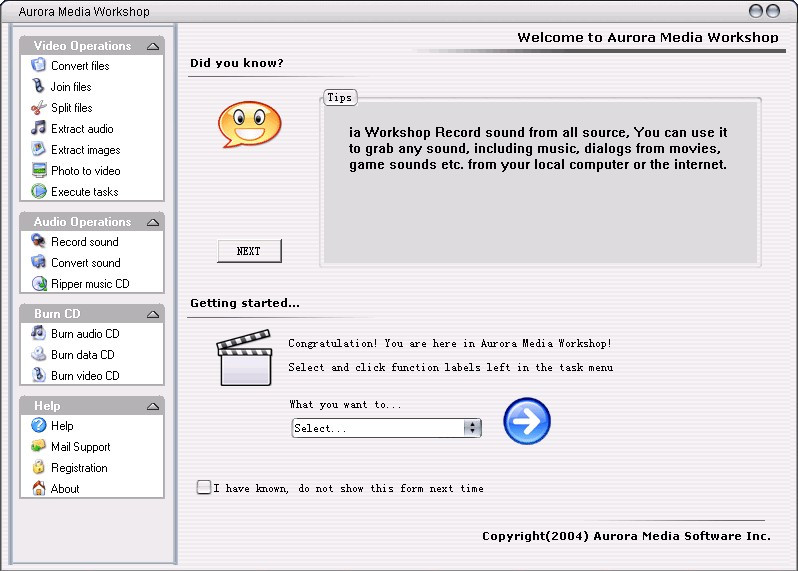Collapse the Help panel
The image size is (798, 571).
[x=153, y=407]
